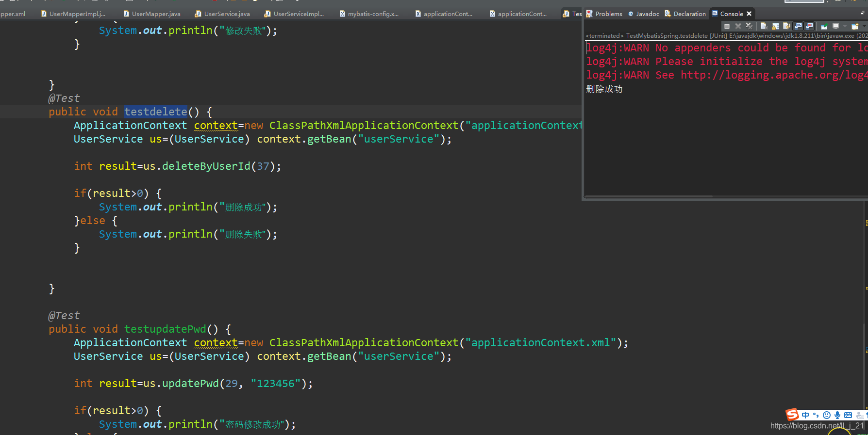Switch to the Problems tab
The width and height of the screenshot is (868, 435).
tap(604, 14)
